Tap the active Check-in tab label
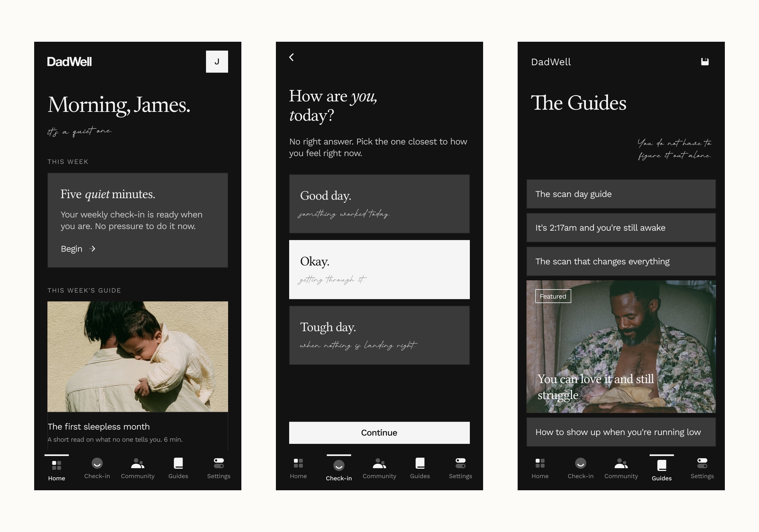 (339, 478)
